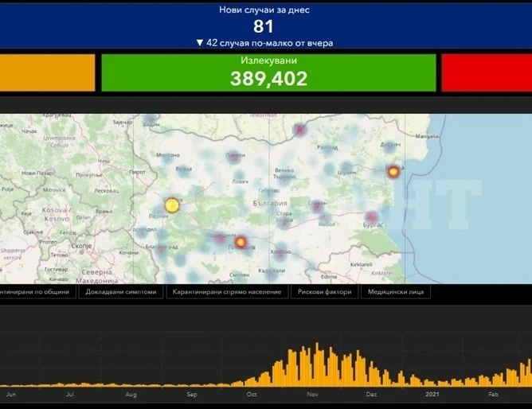The width and height of the screenshot is (532, 409).
Task: Click the Северна Македониjа label on map
Action: [96, 276]
